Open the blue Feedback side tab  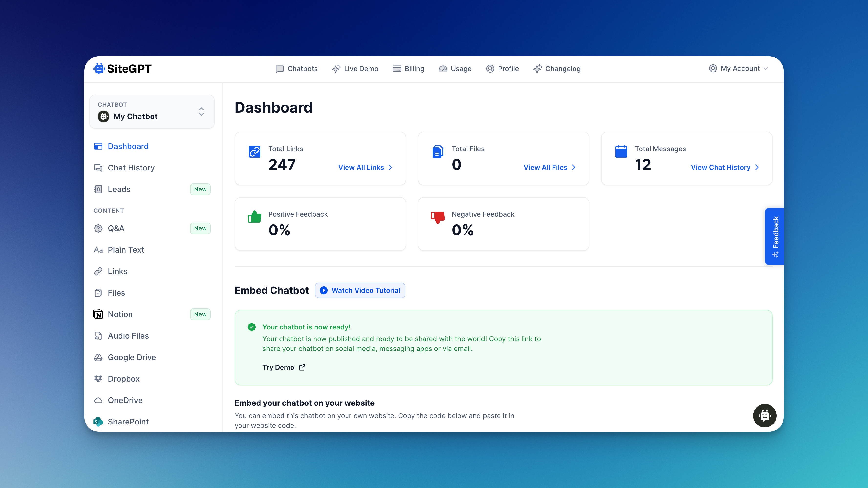coord(775,236)
